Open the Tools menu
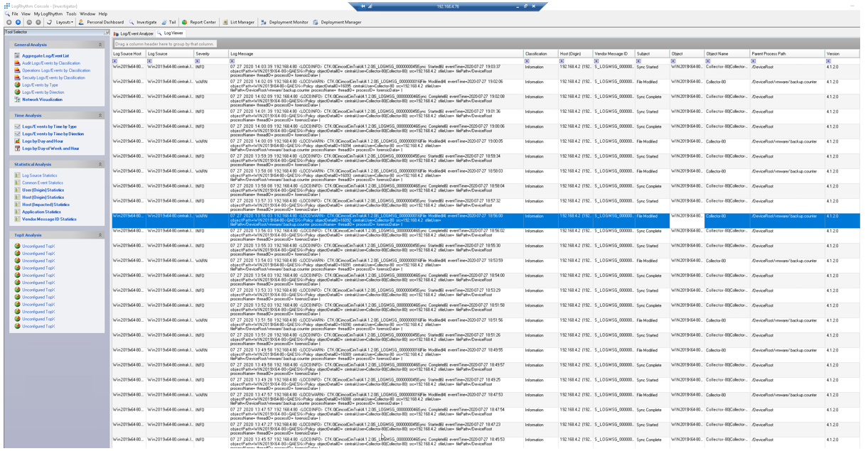 pyautogui.click(x=71, y=13)
